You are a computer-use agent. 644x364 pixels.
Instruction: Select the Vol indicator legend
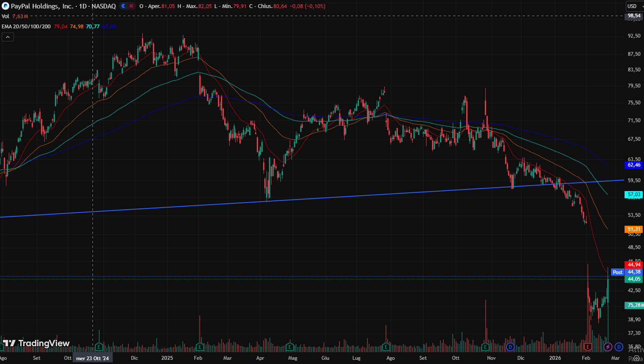coord(5,16)
